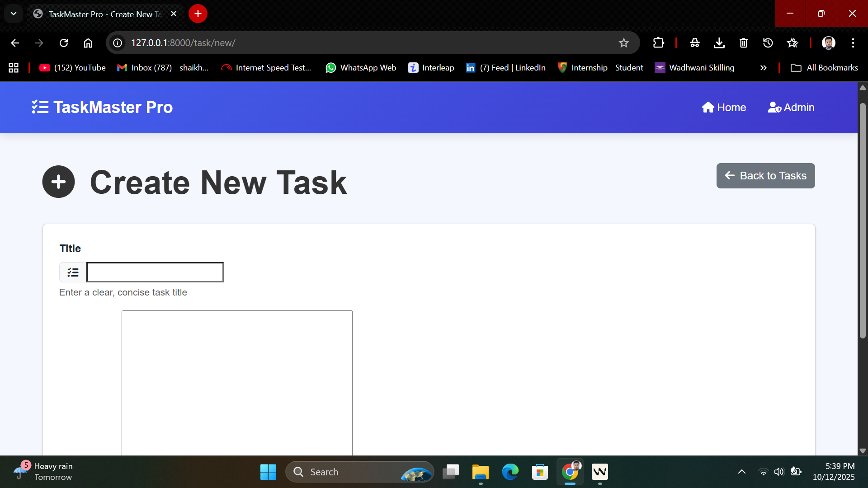Click the incognito-style toolbar icon
868x488 pixels.
(x=695, y=43)
